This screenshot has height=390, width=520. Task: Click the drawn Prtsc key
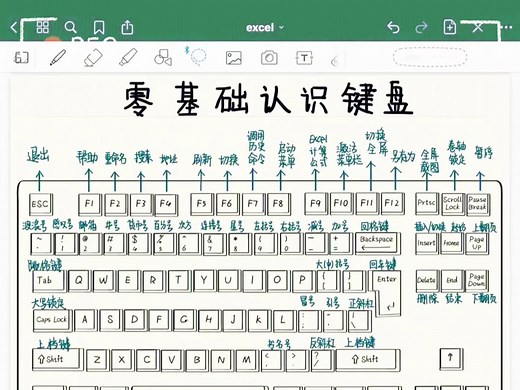tap(427, 203)
